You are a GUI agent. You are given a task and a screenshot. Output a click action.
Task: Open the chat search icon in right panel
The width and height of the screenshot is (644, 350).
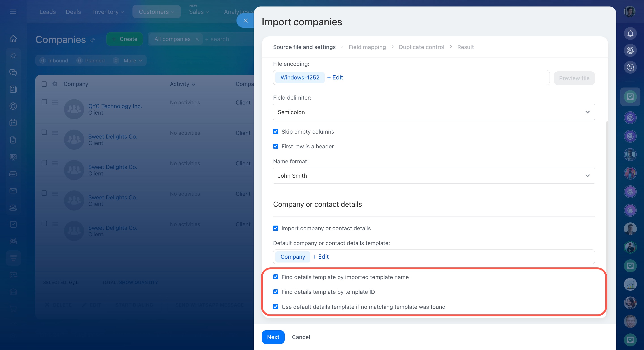tap(630, 67)
